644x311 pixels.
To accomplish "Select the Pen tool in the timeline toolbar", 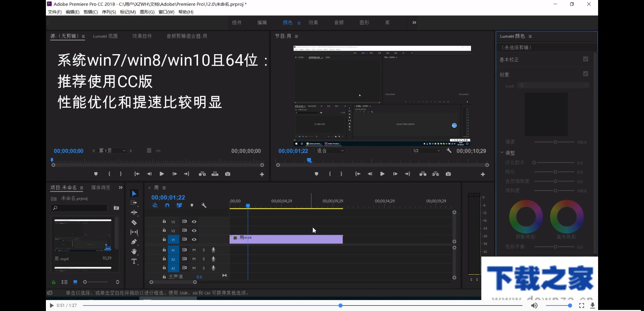I will pos(134,242).
